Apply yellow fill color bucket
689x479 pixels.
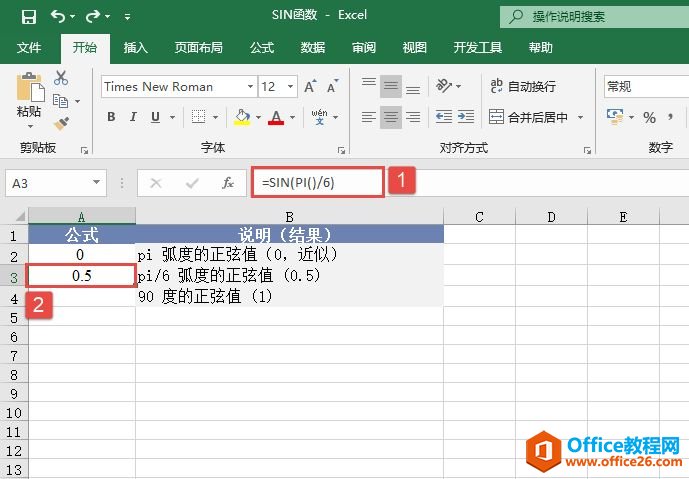pyautogui.click(x=242, y=117)
